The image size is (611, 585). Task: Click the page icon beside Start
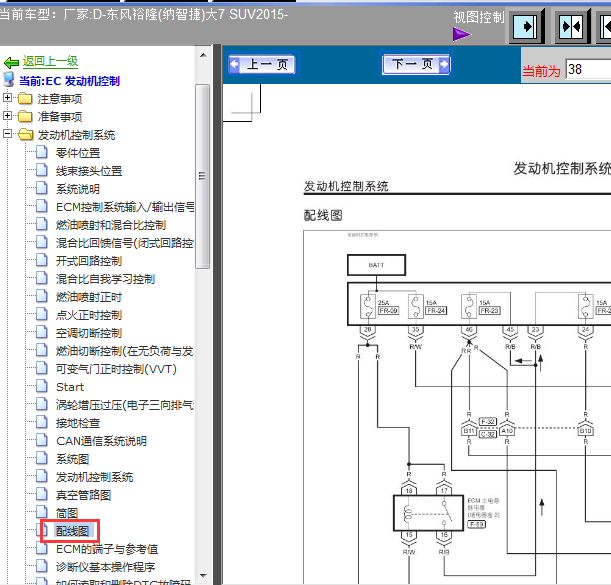tap(42, 386)
